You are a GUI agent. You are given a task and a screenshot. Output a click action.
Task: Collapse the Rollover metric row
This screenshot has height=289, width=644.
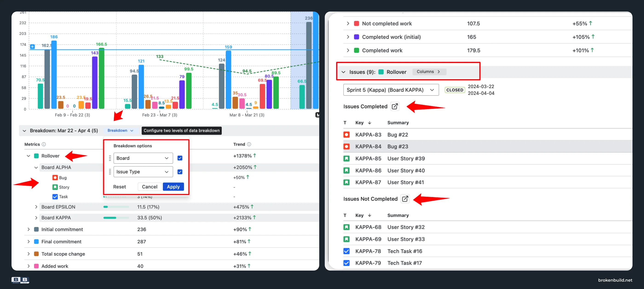click(x=29, y=156)
